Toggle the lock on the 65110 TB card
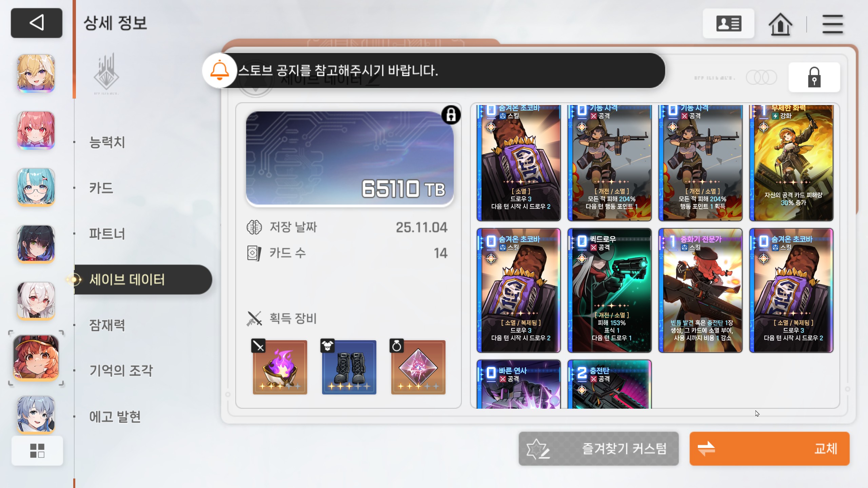Viewport: 868px width, 488px height. coord(451,115)
